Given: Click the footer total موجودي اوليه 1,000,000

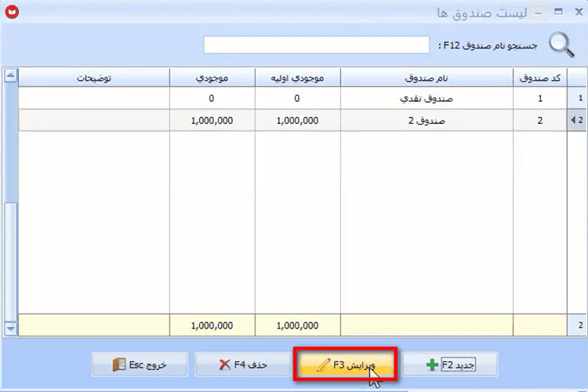Looking at the screenshot, I should [297, 325].
